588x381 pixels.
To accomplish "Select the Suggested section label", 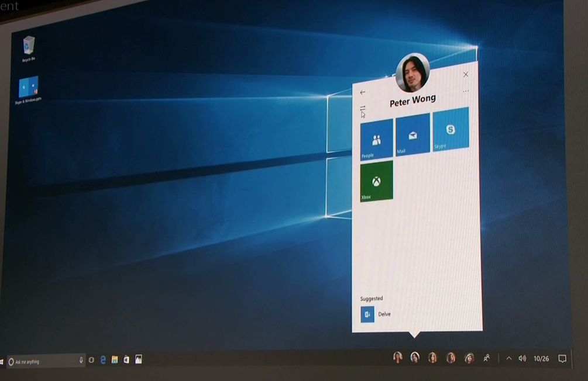I will coord(372,299).
